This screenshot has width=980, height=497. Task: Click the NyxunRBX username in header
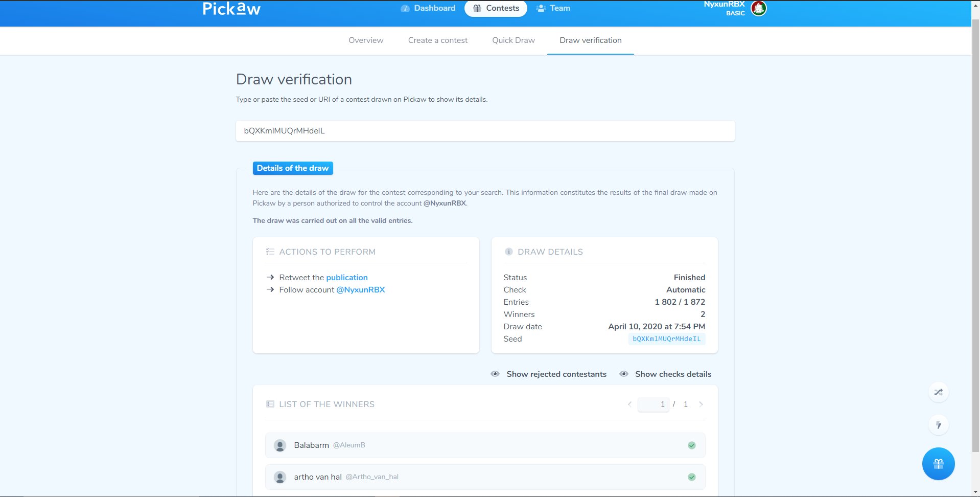tap(725, 4)
